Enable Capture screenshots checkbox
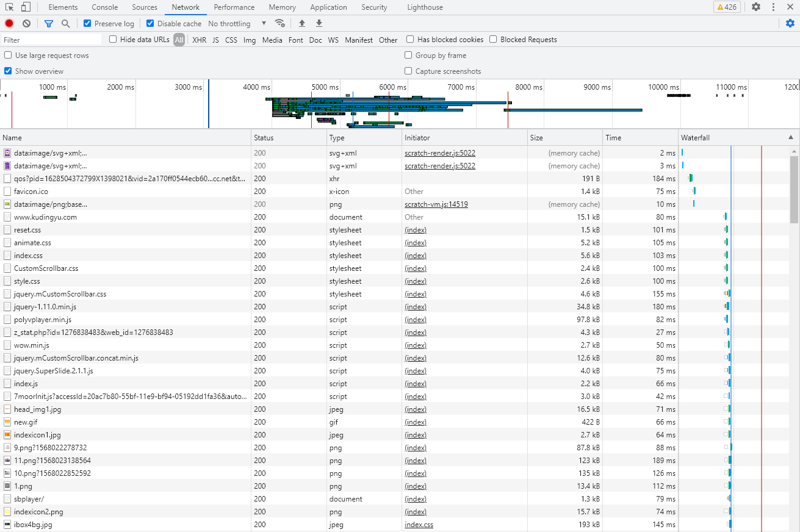This screenshot has height=532, width=800. tap(408, 71)
